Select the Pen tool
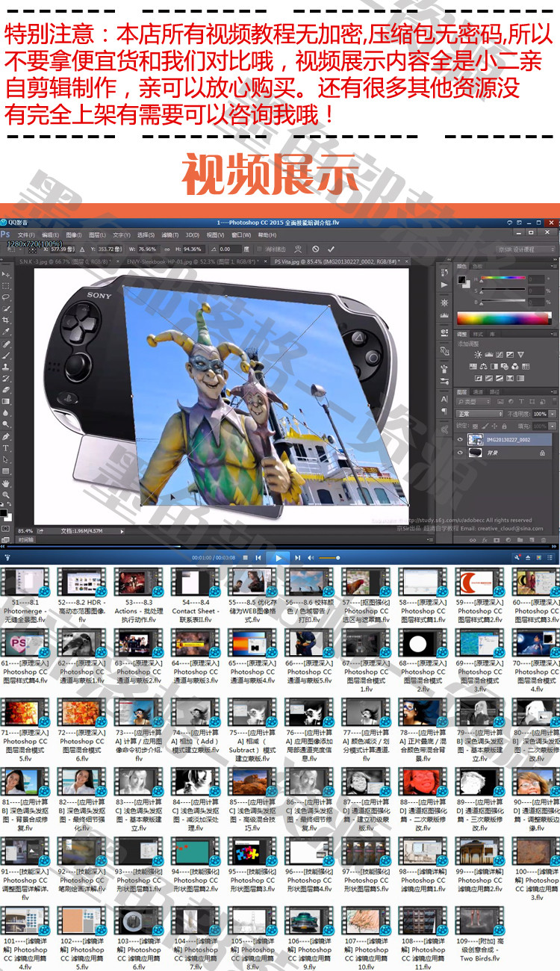The image size is (560, 971). (6, 436)
